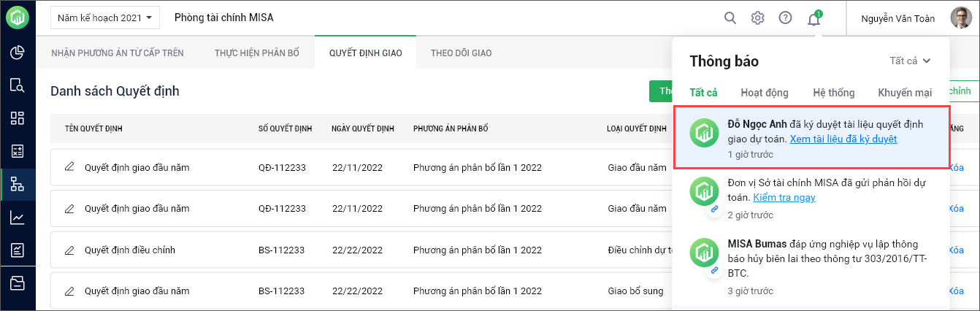Image resolution: width=980 pixels, height=311 pixels.
Task: Select the Hệ thống notification tab
Action: [832, 93]
